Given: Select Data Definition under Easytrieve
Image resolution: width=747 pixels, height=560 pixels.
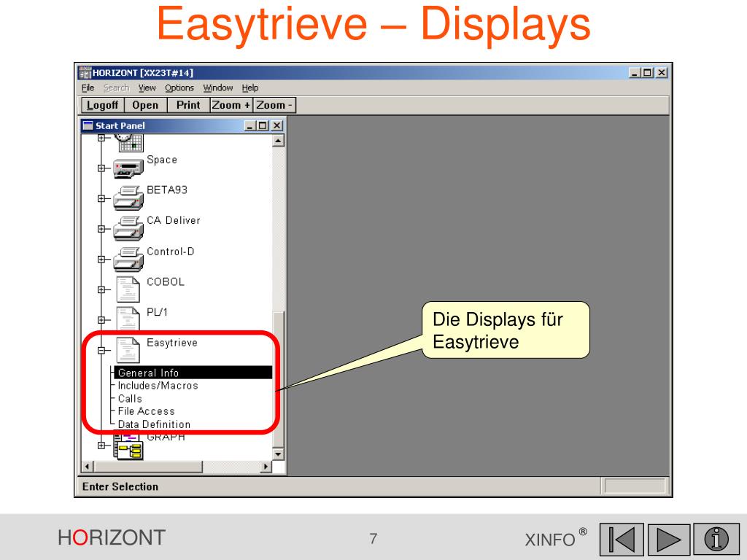Looking at the screenshot, I should pyautogui.click(x=154, y=424).
